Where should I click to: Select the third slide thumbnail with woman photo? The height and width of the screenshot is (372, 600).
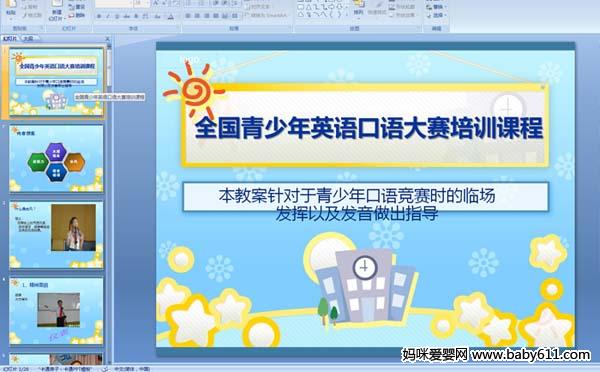(56, 235)
